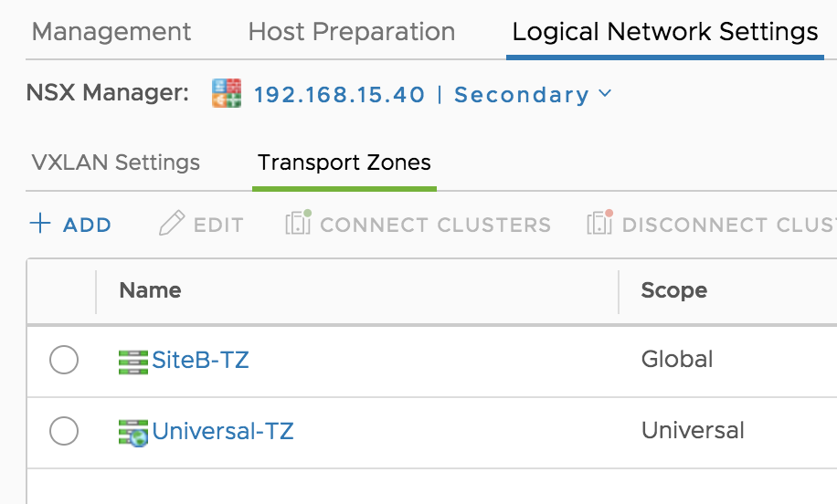Open the SiteB-TZ link
837x504 pixels.
tap(200, 360)
